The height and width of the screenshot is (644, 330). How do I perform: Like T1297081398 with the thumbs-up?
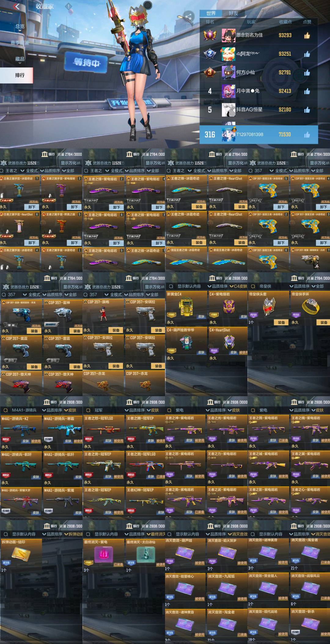307,135
